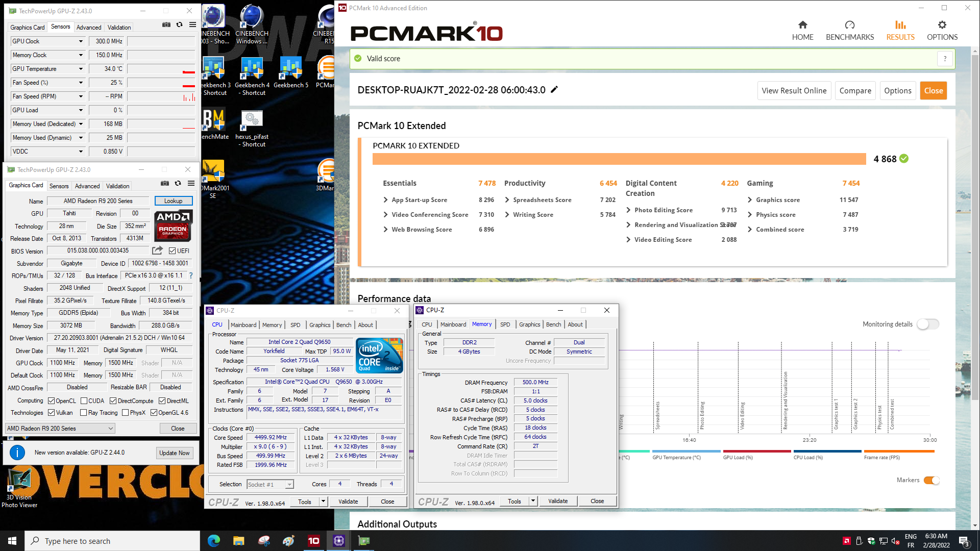Open Mainboard tab in CPU-Z CPU window
This screenshot has height=551, width=980.
pos(243,325)
